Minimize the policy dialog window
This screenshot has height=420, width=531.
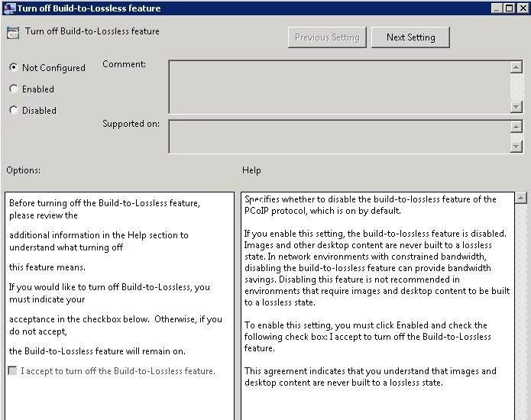(x=496, y=8)
